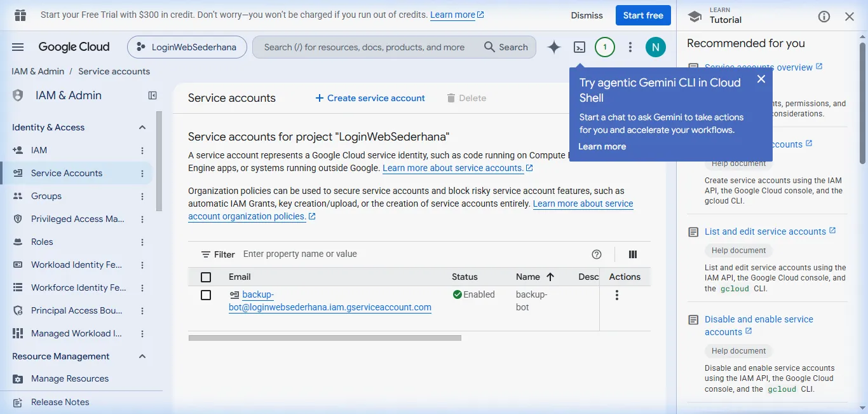
Task: Open more options for Workload Identity Federation item
Action: (x=142, y=265)
